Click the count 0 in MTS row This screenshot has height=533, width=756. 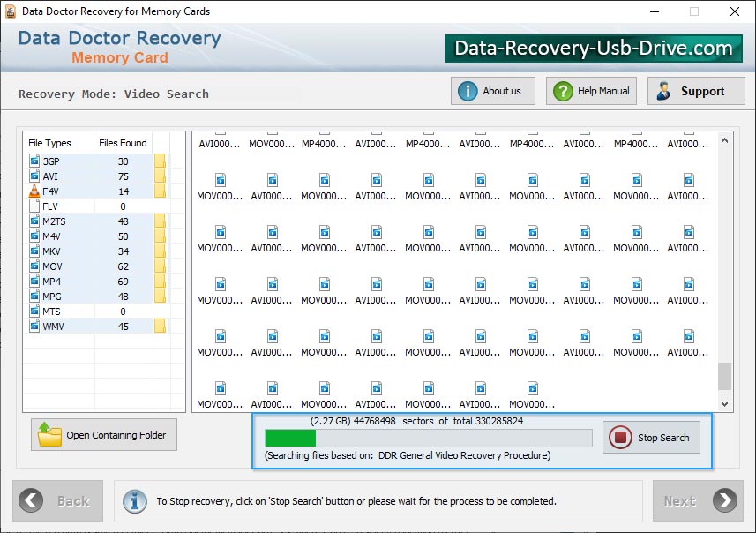coord(123,312)
